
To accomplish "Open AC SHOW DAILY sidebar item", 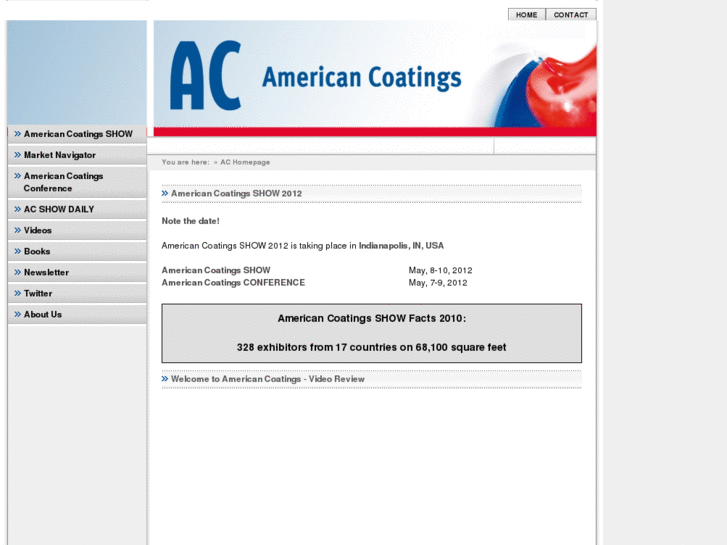I will pyautogui.click(x=77, y=209).
